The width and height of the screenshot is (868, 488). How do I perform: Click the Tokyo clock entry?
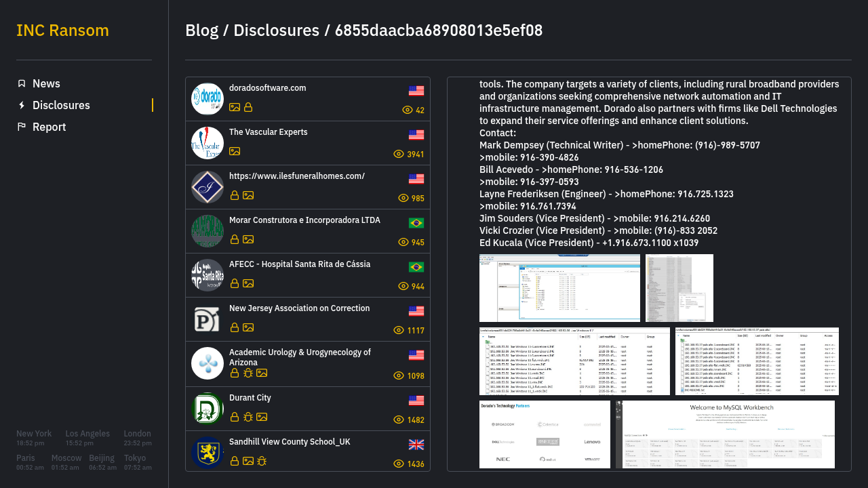[x=138, y=462]
